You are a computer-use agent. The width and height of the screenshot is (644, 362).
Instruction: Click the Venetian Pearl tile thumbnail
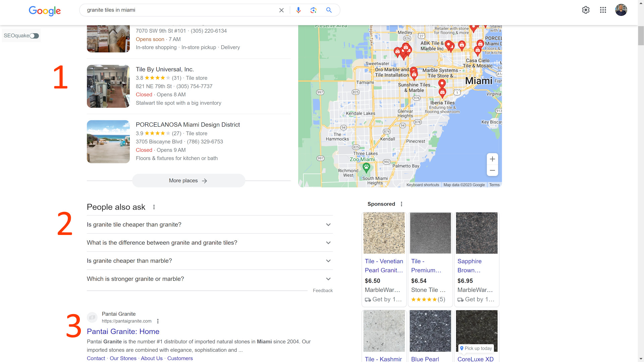[383, 233]
